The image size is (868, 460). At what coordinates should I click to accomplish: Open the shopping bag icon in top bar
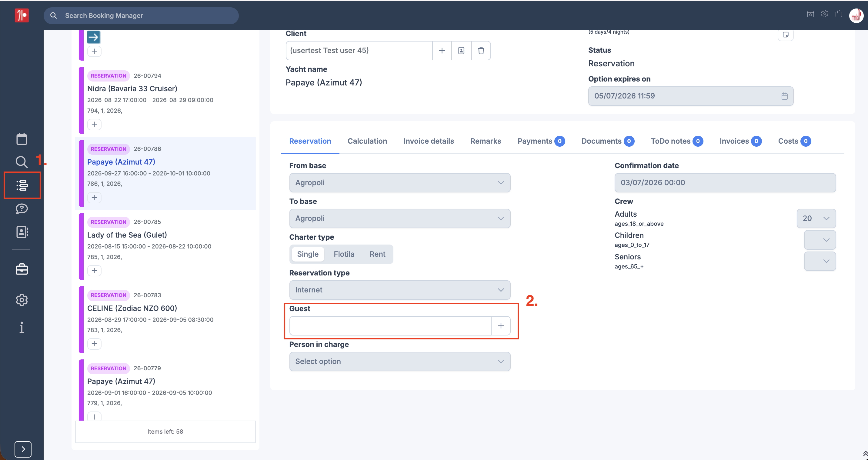coord(839,14)
